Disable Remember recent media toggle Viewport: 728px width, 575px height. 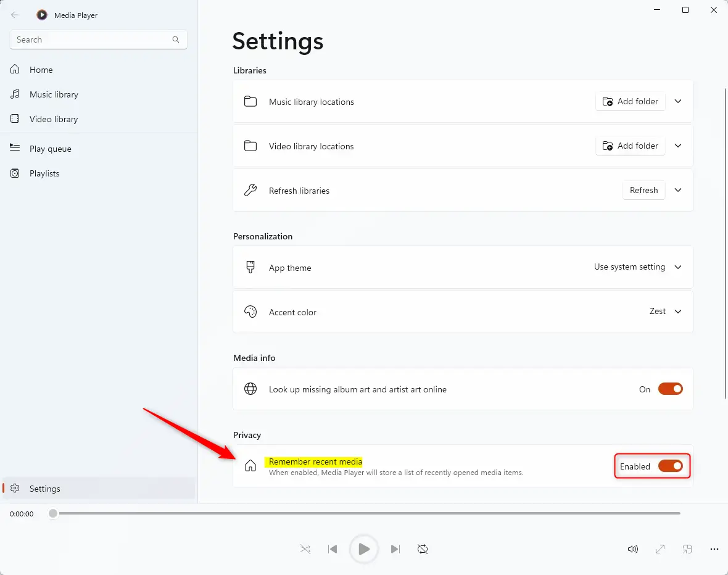pos(670,466)
